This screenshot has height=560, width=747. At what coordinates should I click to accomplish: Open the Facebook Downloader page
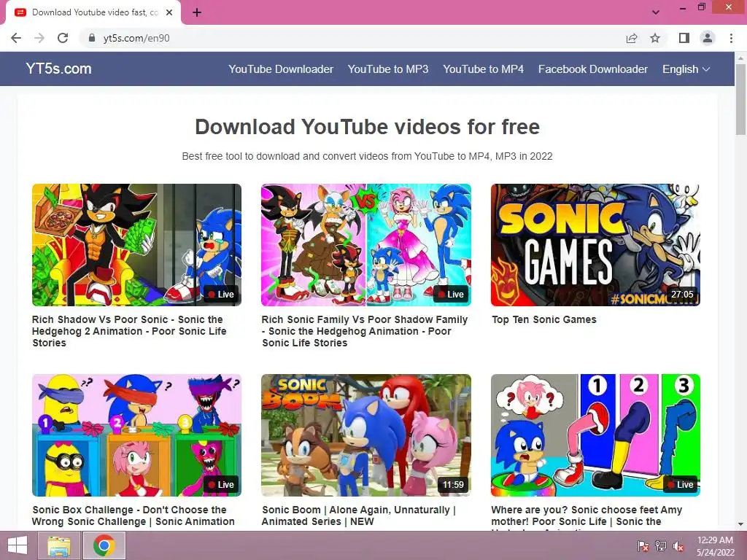(592, 69)
